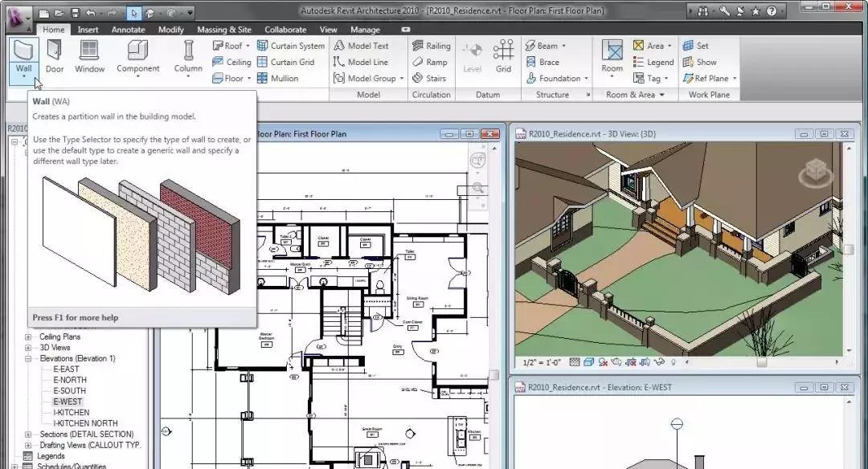Click the Curtain System tool
The width and height of the screenshot is (868, 469).
pyautogui.click(x=291, y=46)
